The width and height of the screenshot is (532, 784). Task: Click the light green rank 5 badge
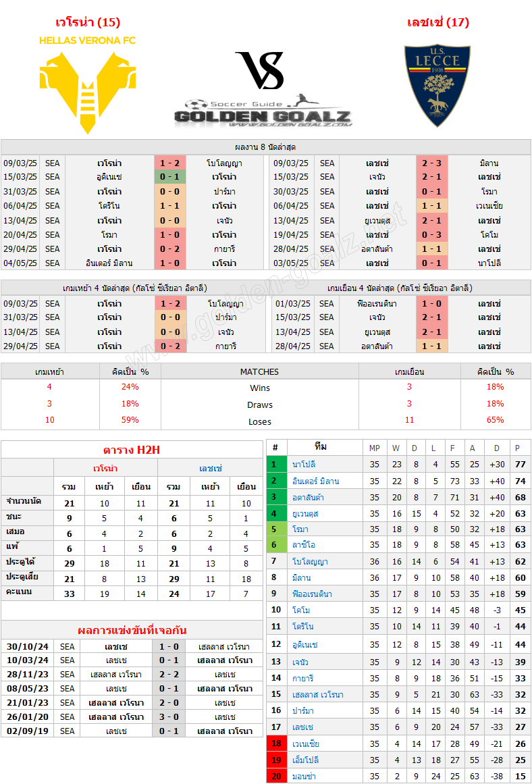click(x=277, y=529)
